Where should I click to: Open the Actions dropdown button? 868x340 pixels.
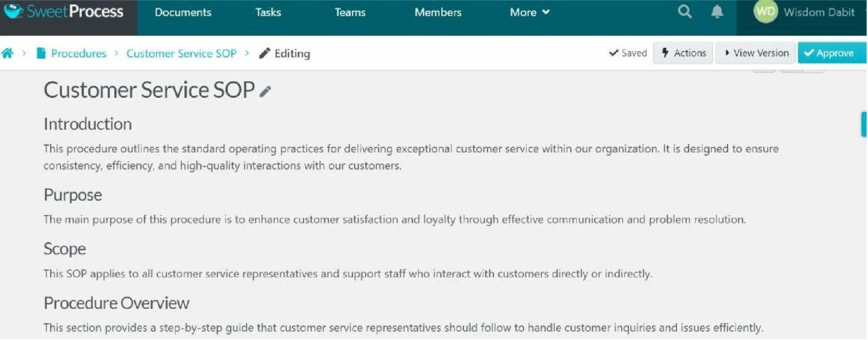[x=683, y=53]
